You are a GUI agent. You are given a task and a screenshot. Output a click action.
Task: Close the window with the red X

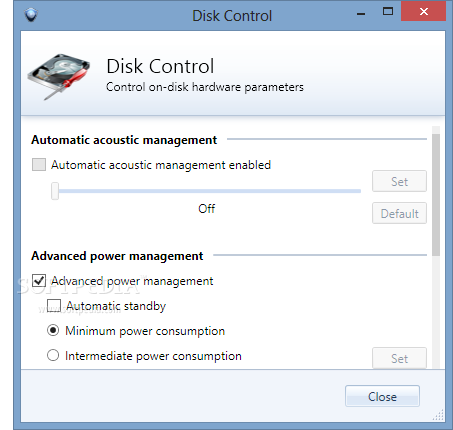pyautogui.click(x=423, y=12)
